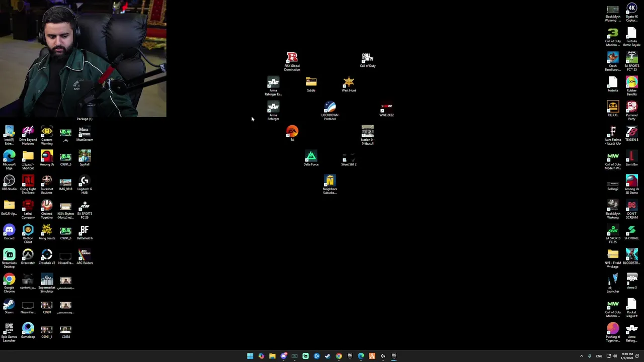
Task: Open the Delta Force shortcut
Action: pyautogui.click(x=311, y=158)
